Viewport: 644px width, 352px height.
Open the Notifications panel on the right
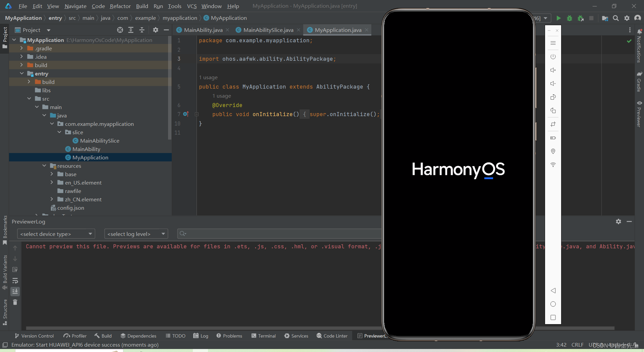639,46
